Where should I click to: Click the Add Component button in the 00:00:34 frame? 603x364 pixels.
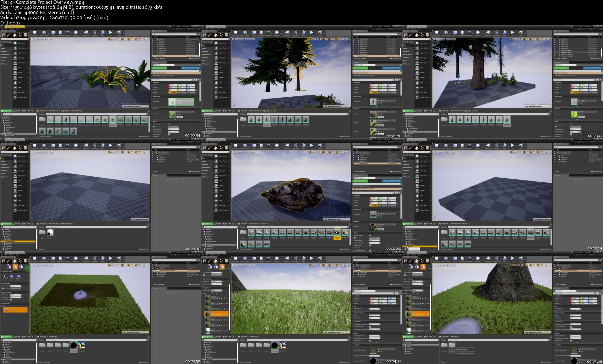pos(160,68)
